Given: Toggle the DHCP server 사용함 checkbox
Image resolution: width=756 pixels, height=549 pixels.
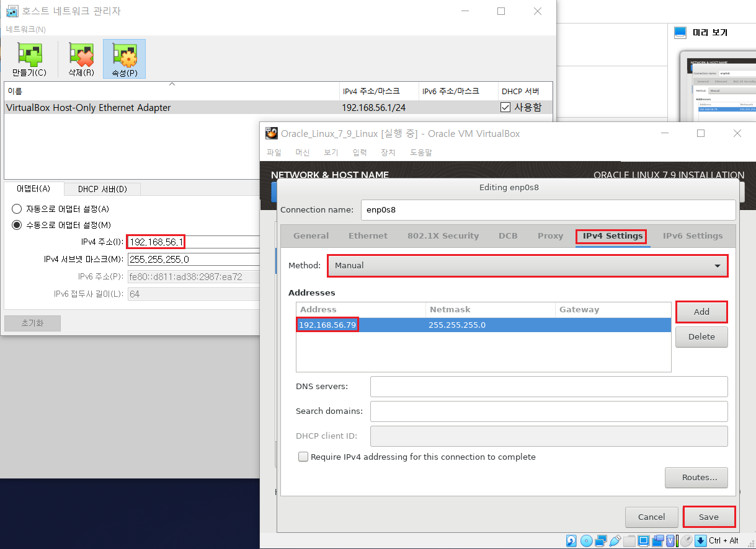Looking at the screenshot, I should tap(505, 107).
